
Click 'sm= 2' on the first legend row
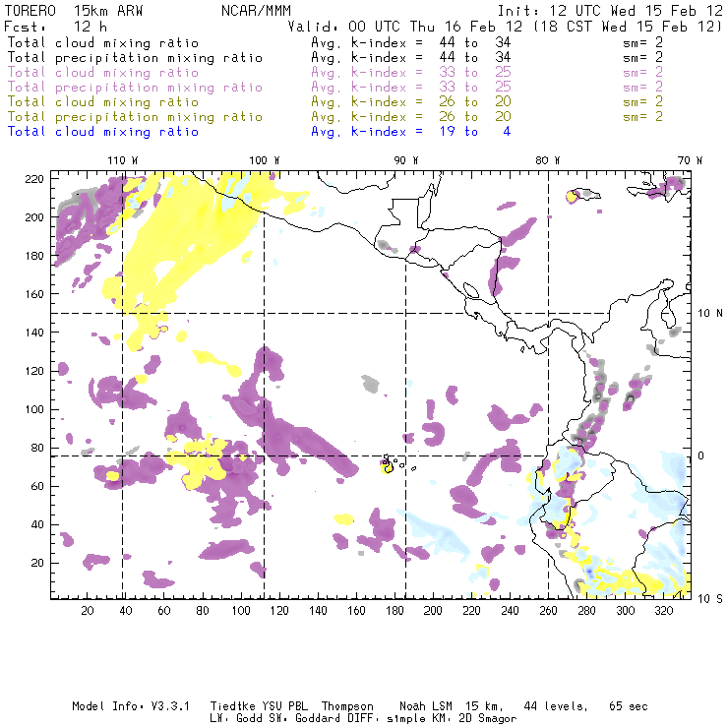[x=642, y=42]
